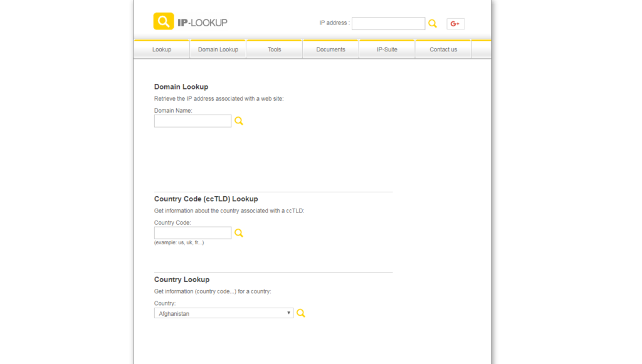The width and height of the screenshot is (642, 364).
Task: Go to the Contact us page
Action: tap(443, 49)
